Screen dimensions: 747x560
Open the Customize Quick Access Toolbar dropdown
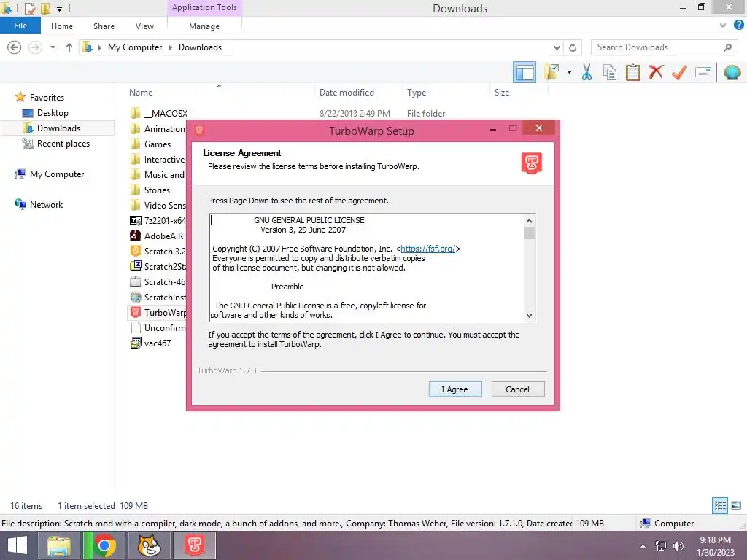[59, 9]
